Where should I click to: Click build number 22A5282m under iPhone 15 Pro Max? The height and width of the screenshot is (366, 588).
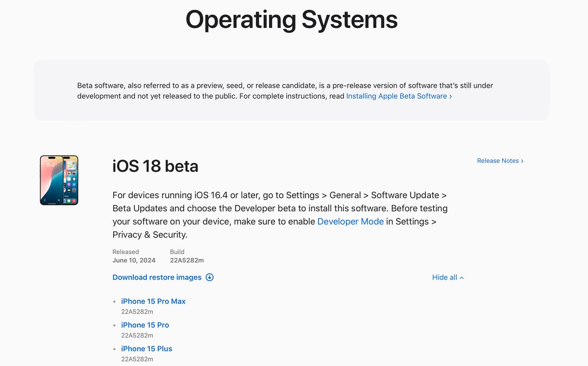click(x=137, y=312)
